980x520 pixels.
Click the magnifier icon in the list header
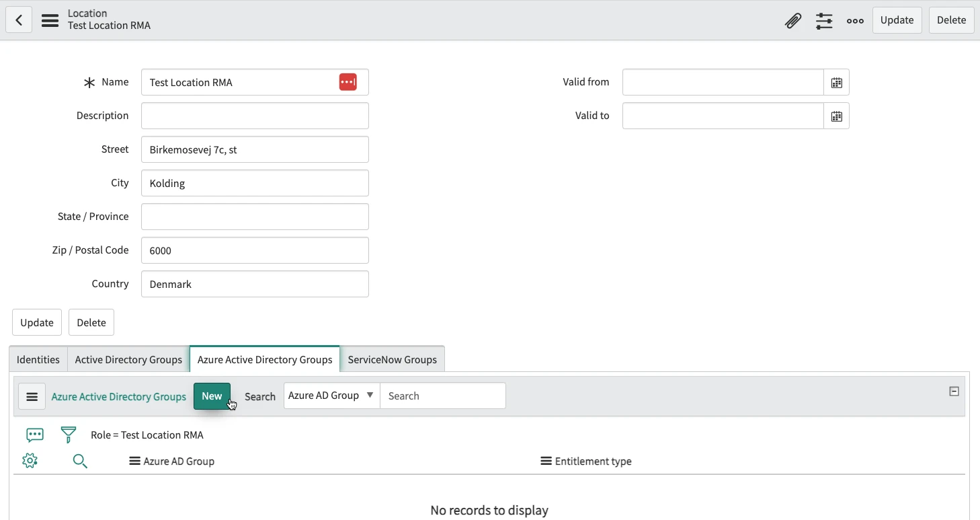[80, 461]
